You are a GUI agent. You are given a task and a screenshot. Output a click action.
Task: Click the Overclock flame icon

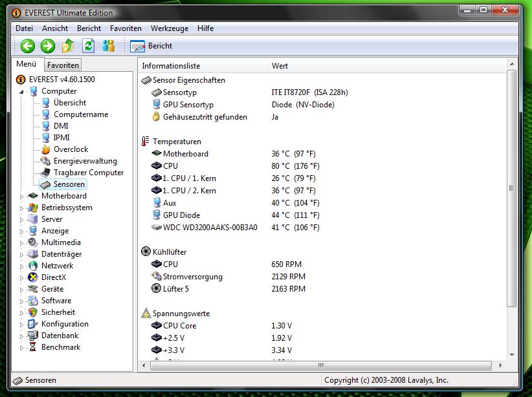[46, 149]
